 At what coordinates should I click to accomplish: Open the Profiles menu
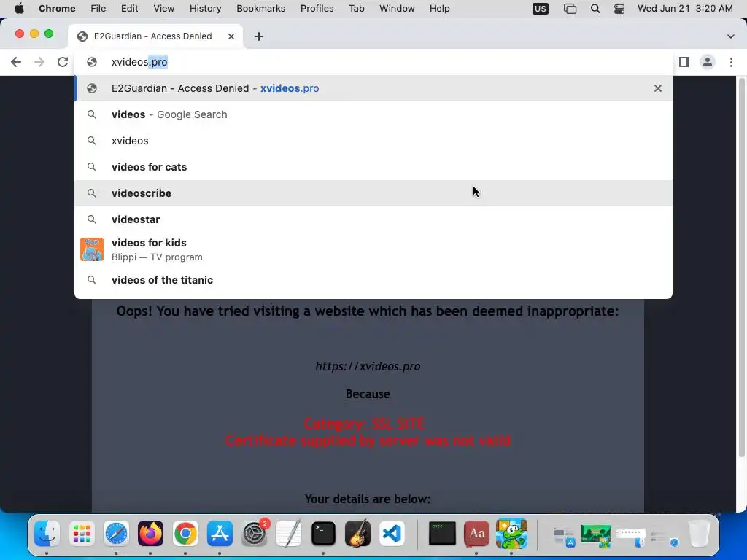[317, 9]
